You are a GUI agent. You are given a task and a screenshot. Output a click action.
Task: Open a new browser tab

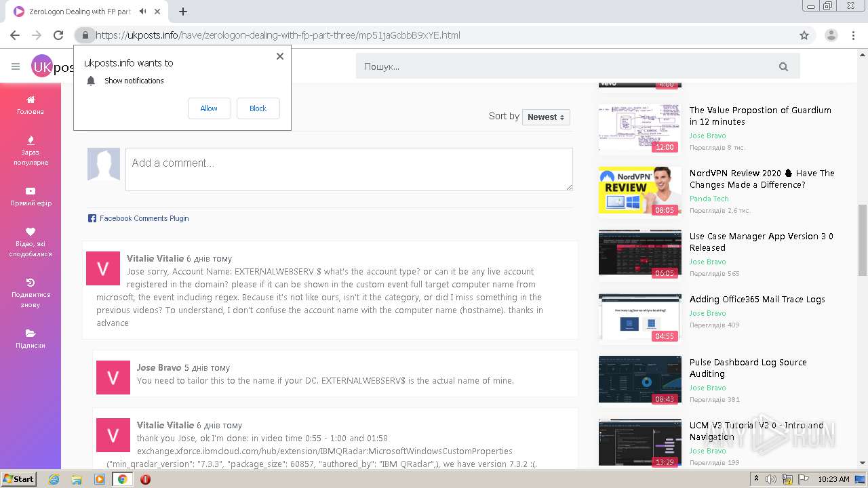coord(182,12)
